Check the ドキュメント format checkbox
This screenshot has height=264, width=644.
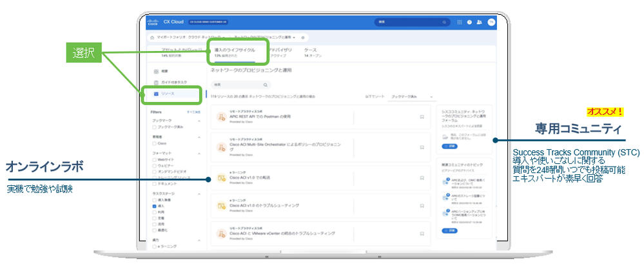154,183
